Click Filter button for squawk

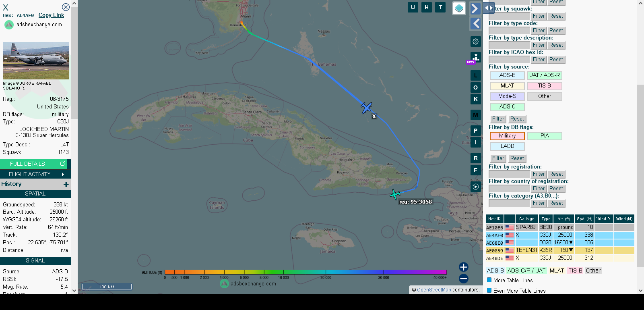(x=539, y=16)
